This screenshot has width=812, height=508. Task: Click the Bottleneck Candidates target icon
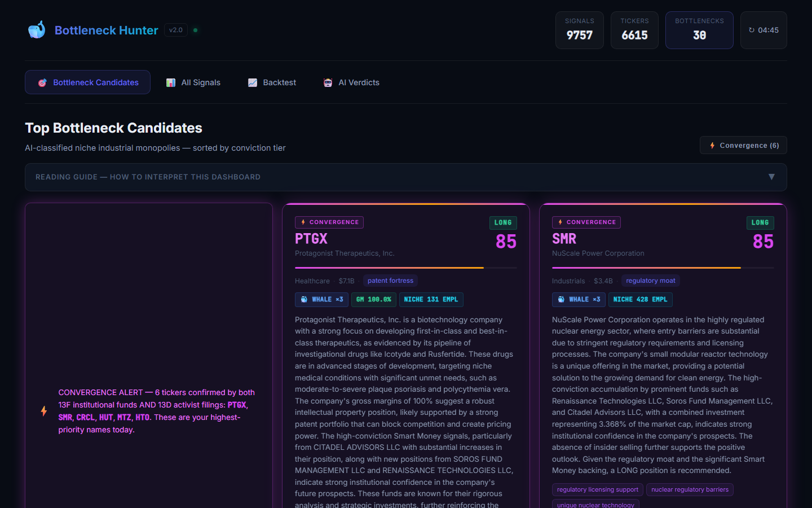coord(42,83)
